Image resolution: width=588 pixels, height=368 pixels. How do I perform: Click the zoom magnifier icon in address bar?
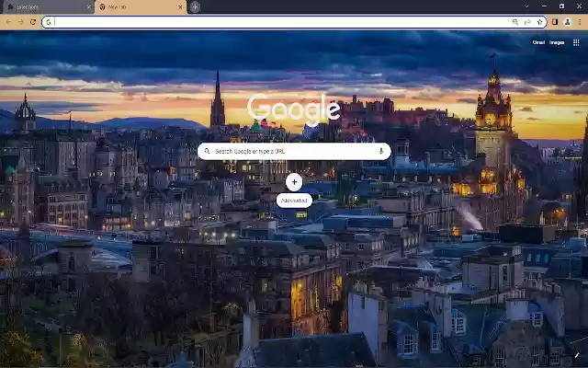[x=515, y=22]
